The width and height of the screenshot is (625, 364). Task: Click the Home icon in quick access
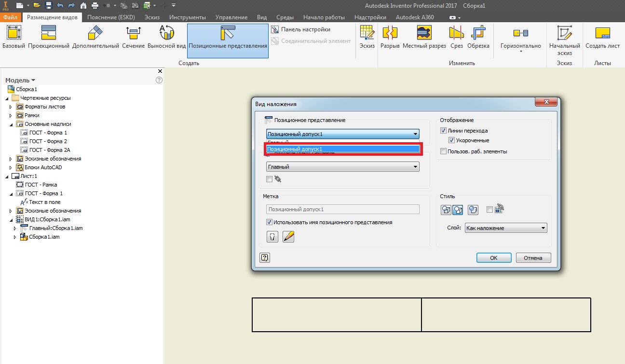click(83, 5)
